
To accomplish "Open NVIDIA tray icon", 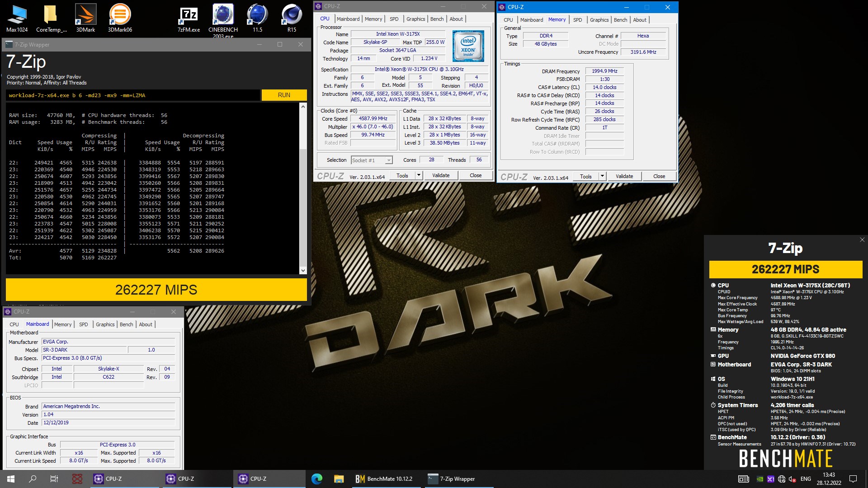I will (760, 479).
